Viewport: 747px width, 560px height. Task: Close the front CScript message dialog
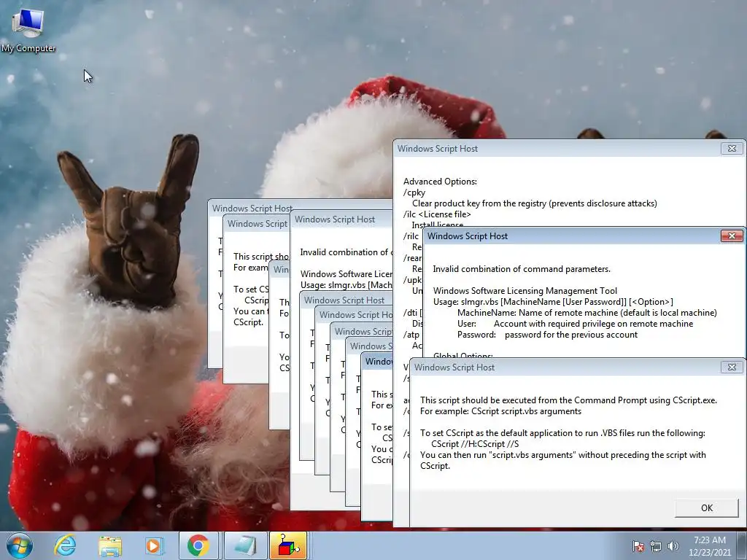(732, 367)
